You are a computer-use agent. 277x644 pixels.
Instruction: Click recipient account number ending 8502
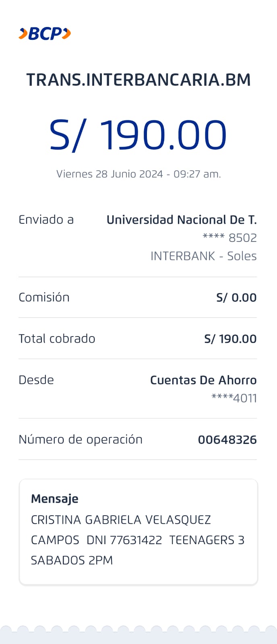(229, 238)
